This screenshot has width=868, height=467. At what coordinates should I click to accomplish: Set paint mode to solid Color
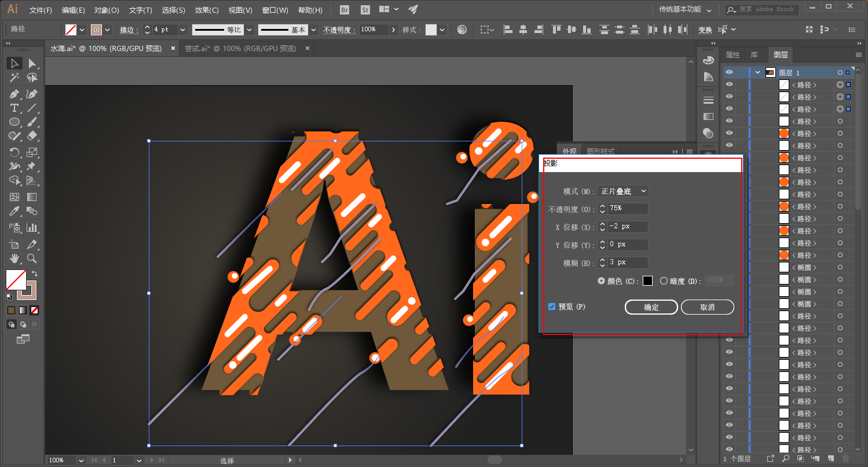pyautogui.click(x=11, y=310)
